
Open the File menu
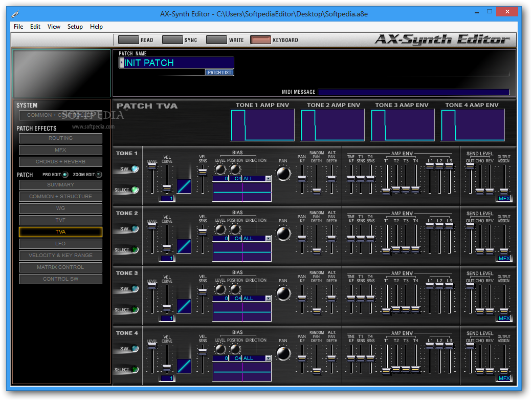(x=18, y=27)
